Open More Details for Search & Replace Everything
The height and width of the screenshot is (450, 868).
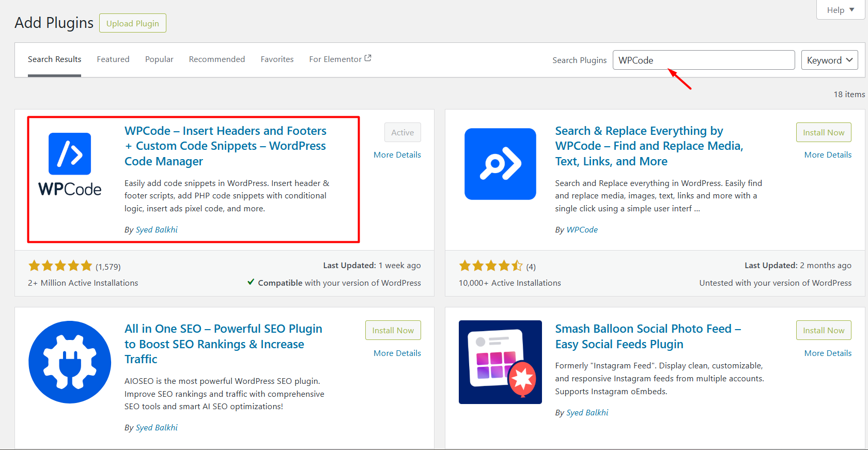point(828,155)
